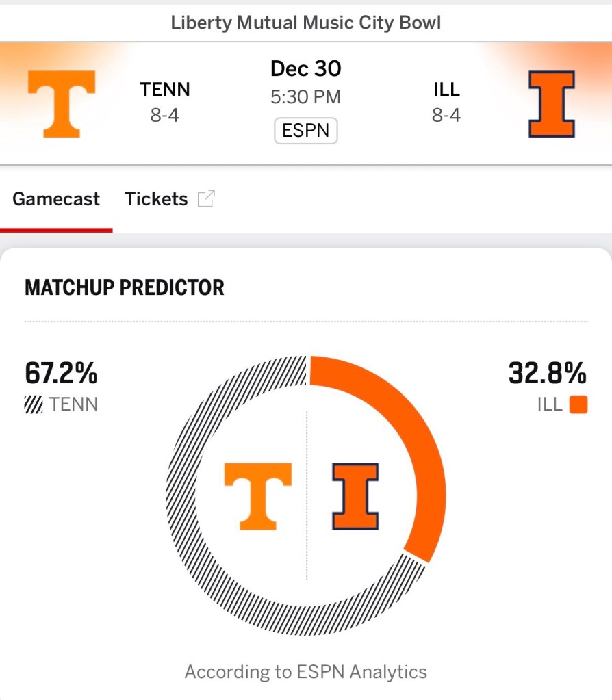Click the 67.2% Tennessee win probability
Viewport: 612px width, 700px height.
(61, 374)
